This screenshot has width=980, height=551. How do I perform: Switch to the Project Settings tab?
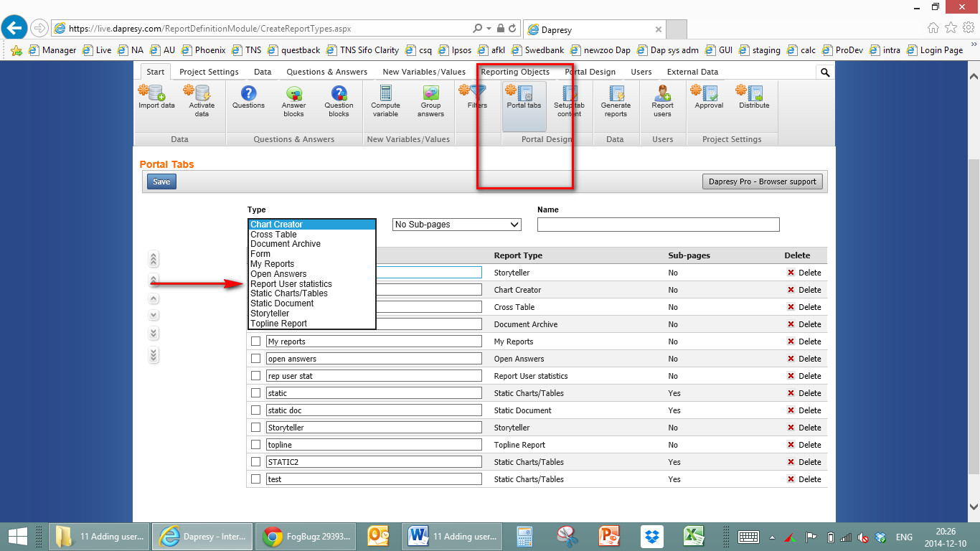tap(209, 72)
